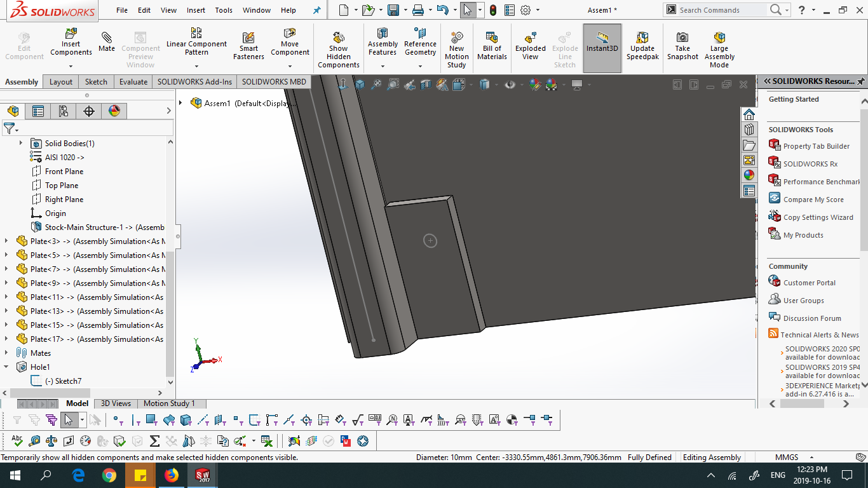Expand Solid Bodies(1) folder
This screenshot has height=488, width=868.
coord(21,143)
